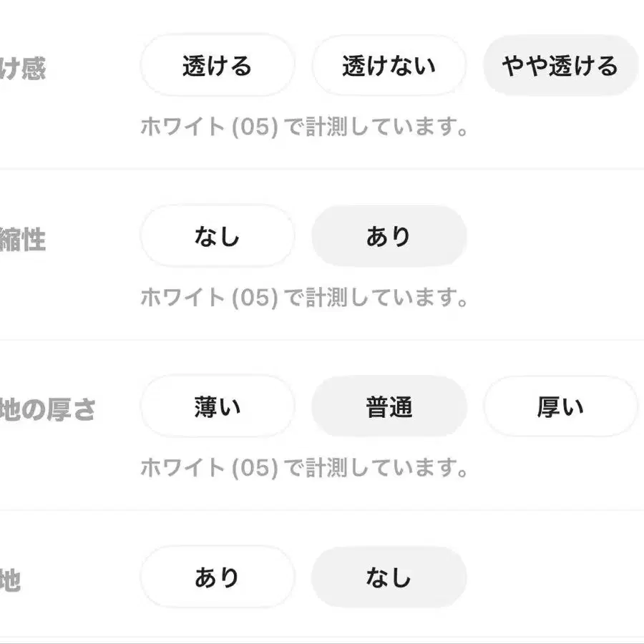Click the divider line above the 地の厚さ section

click(x=322, y=340)
